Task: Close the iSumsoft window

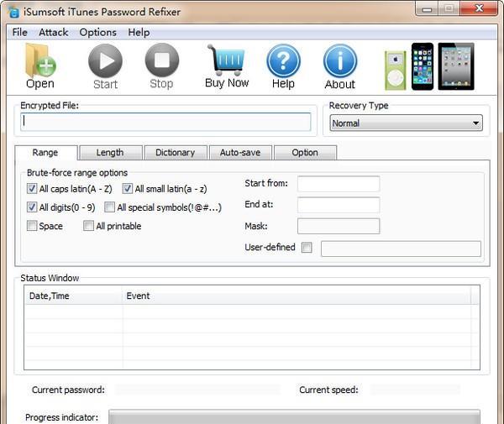Action: tap(479, 8)
